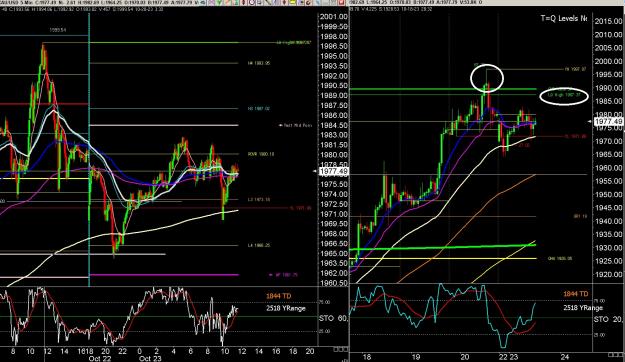Click the 1950.00 price on the right axis

click(609, 195)
